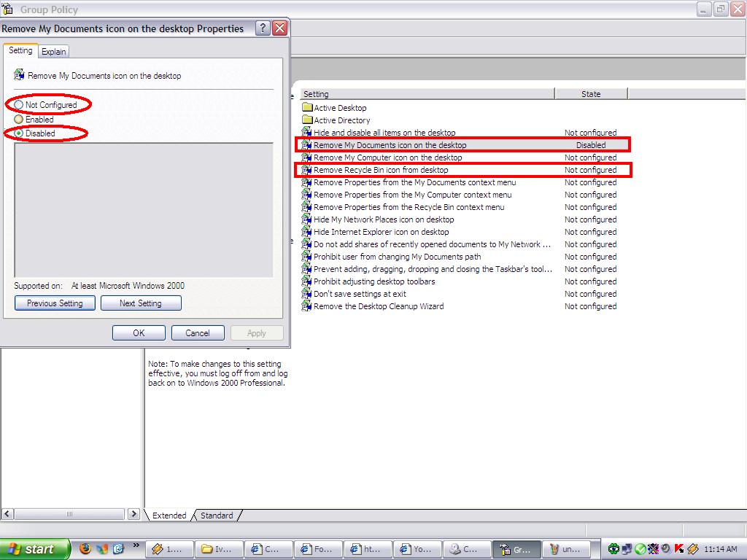Screen dimensions: 747x560
Task: Select the 'Remove Recycle Bin icon from desktop' row
Action: (463, 169)
